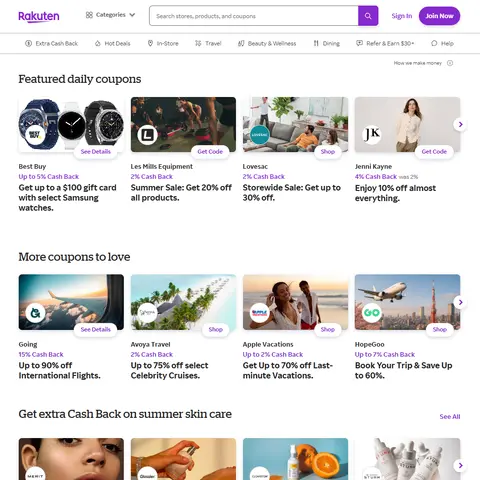The image size is (480, 480).
Task: Click the Apple Vacations logo badge
Action: click(260, 313)
